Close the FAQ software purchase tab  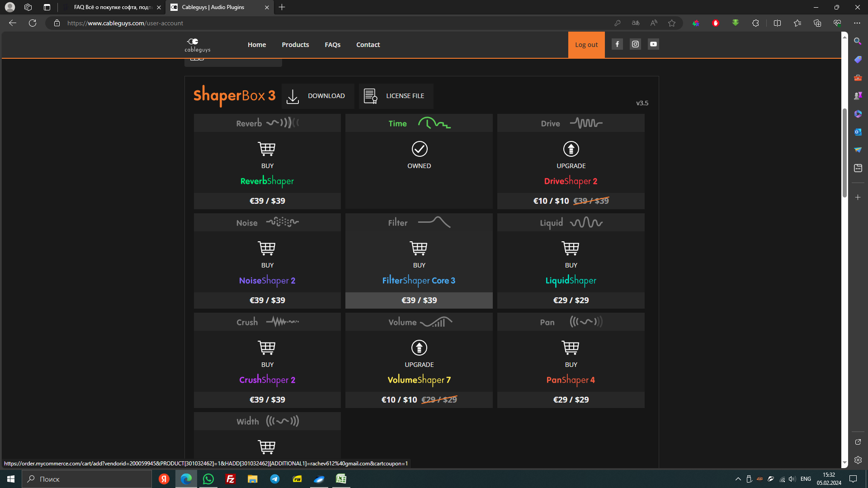[x=159, y=7]
